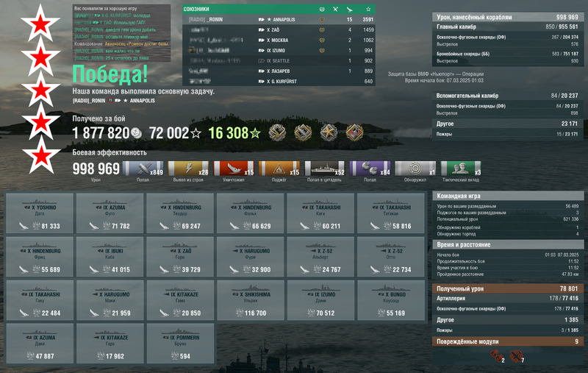Click the 'Повреждённые модули' header
The height and width of the screenshot is (373, 588).
coord(508,341)
